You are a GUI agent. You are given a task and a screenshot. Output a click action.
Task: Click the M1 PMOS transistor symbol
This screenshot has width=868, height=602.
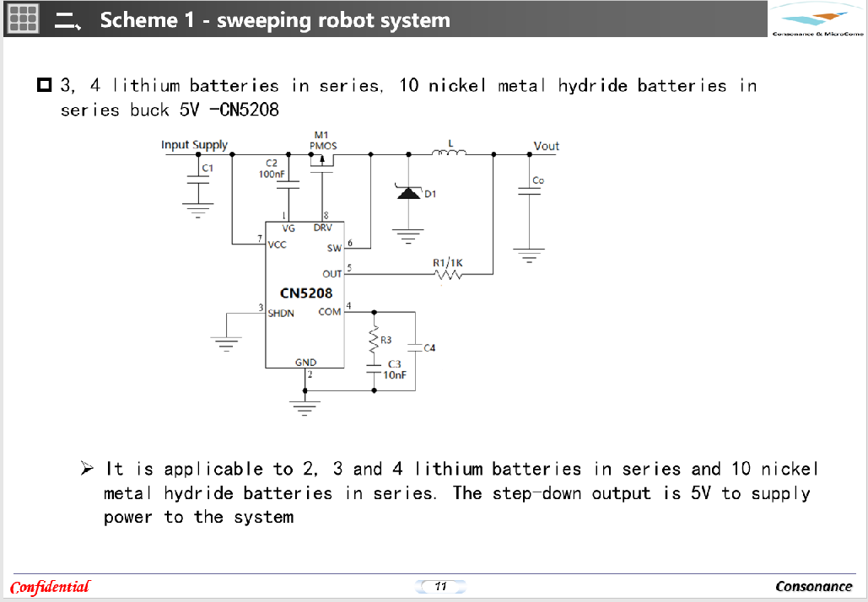pyautogui.click(x=322, y=164)
